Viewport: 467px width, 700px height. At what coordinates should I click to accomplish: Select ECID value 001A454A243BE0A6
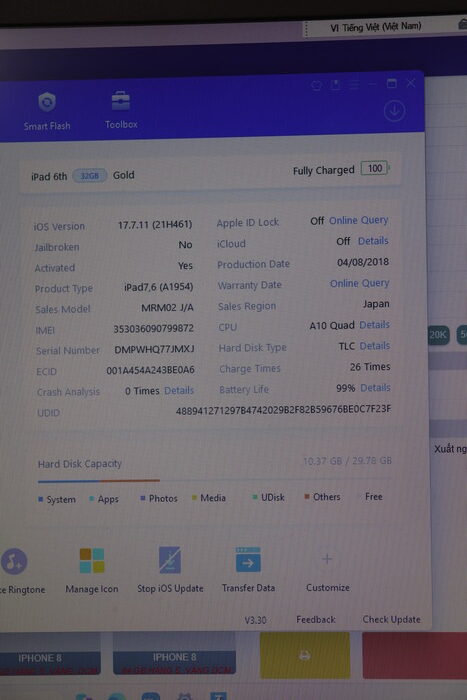tap(150, 370)
